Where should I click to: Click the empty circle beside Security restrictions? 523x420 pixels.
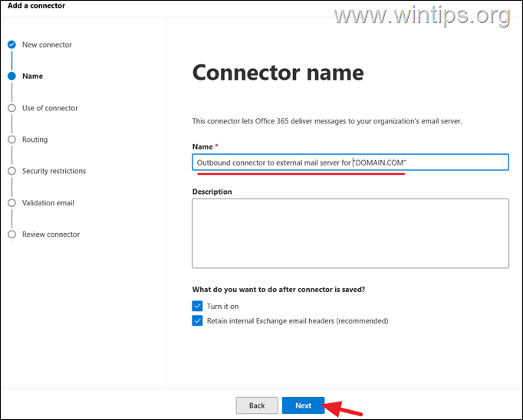[x=12, y=171]
